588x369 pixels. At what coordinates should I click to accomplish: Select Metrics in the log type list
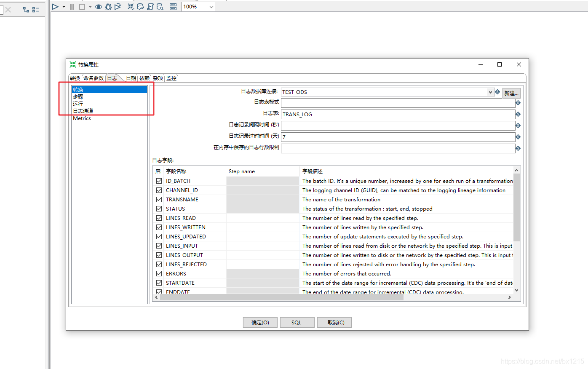(x=110, y=118)
